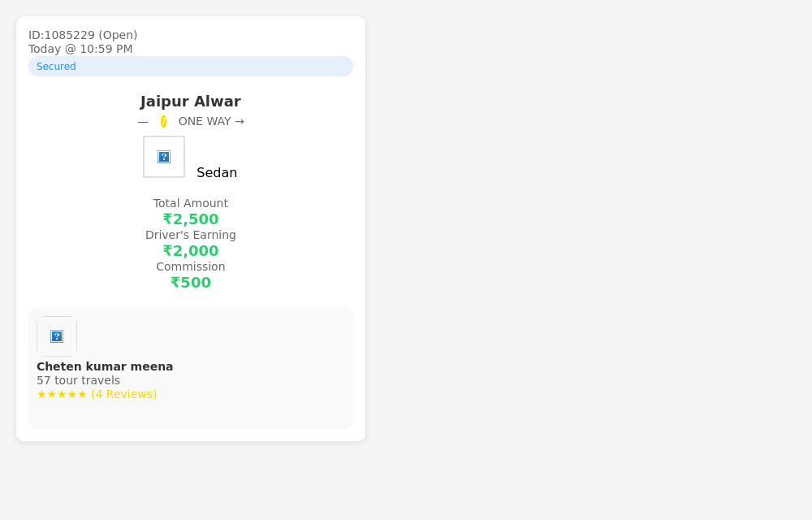
Task: Click the 57 tour travels agency name
Action: click(78, 381)
